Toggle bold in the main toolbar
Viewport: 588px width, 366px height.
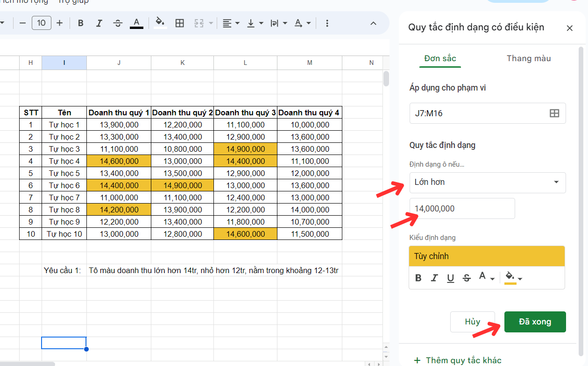[81, 23]
